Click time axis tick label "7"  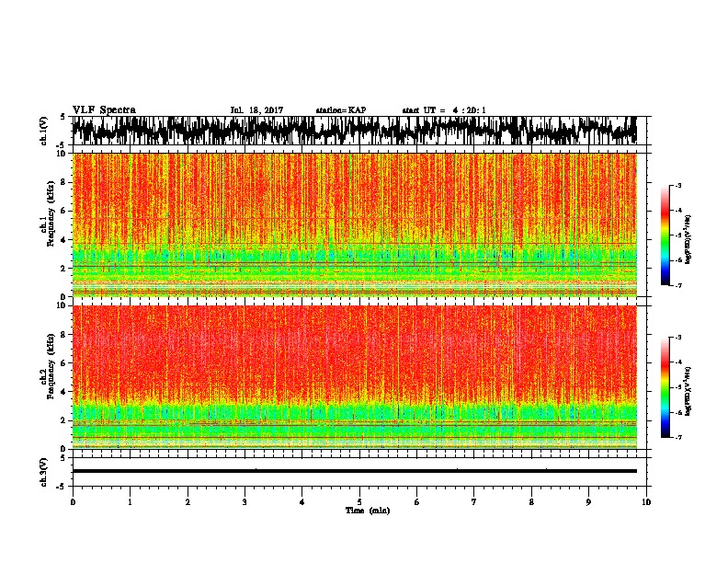474,502
